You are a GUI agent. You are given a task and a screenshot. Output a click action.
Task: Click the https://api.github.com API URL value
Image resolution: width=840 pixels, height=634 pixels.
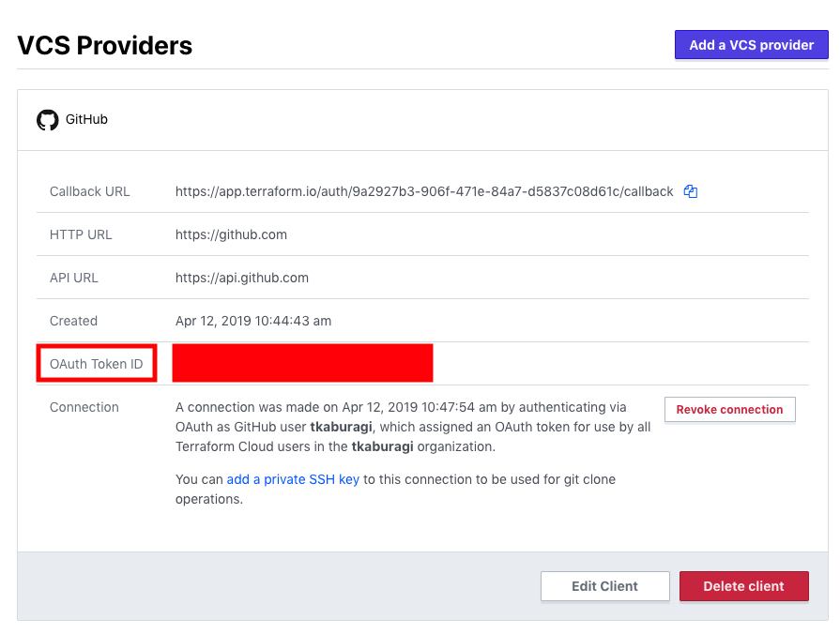[x=242, y=278]
